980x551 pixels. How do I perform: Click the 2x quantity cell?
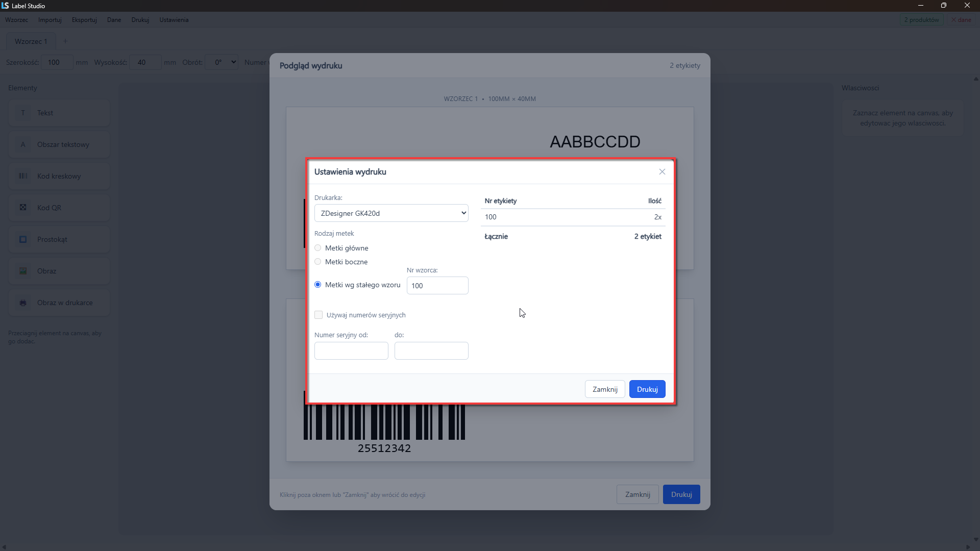point(658,217)
